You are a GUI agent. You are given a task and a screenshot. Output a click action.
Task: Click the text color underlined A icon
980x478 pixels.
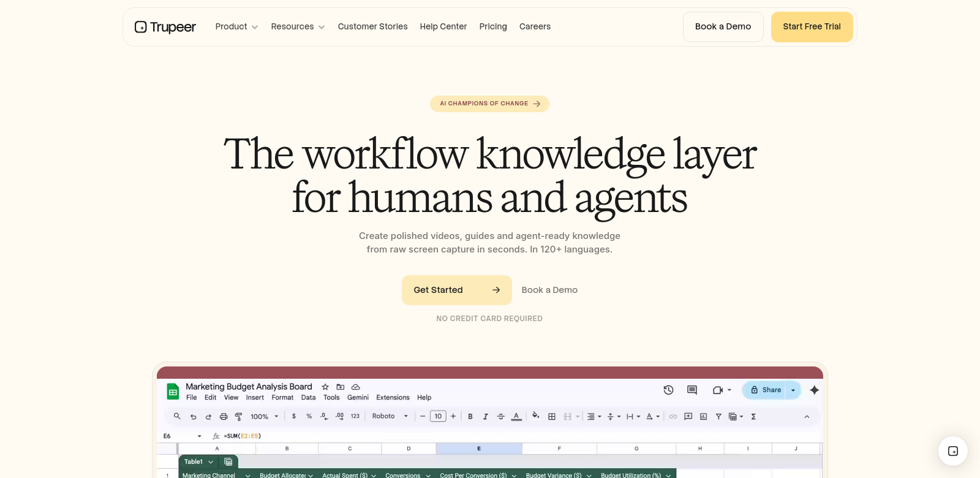pyautogui.click(x=516, y=417)
